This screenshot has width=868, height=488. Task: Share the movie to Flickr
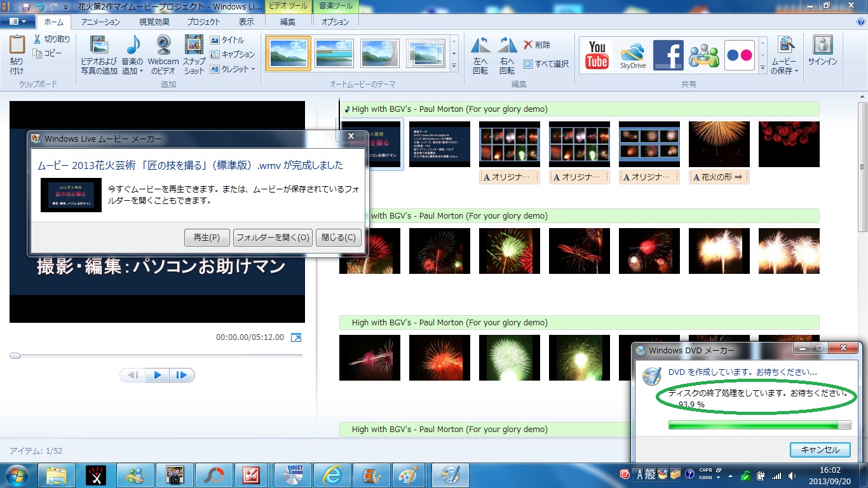740,55
